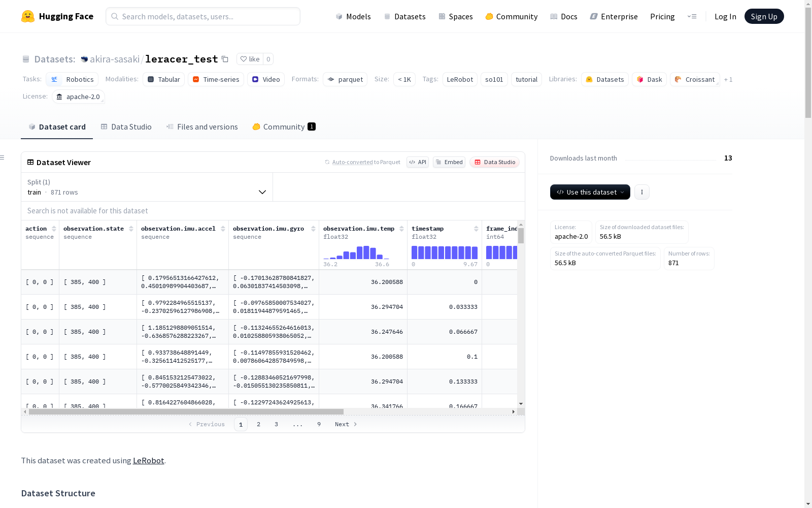Open the Datasets library tag
The image size is (812, 508).
[605, 79]
